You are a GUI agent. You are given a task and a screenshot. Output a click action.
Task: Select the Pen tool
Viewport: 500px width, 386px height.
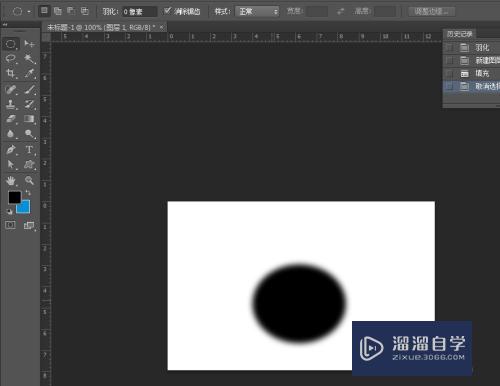(10, 149)
